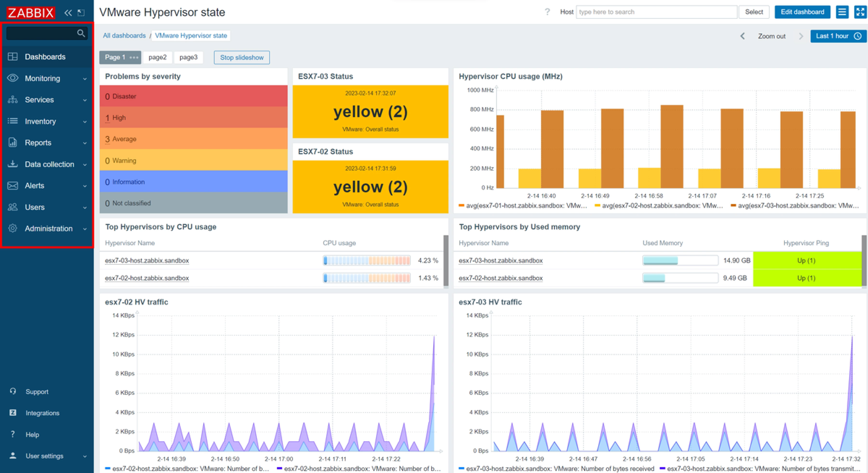
Task: Go to previous time period arrow
Action: pyautogui.click(x=743, y=36)
